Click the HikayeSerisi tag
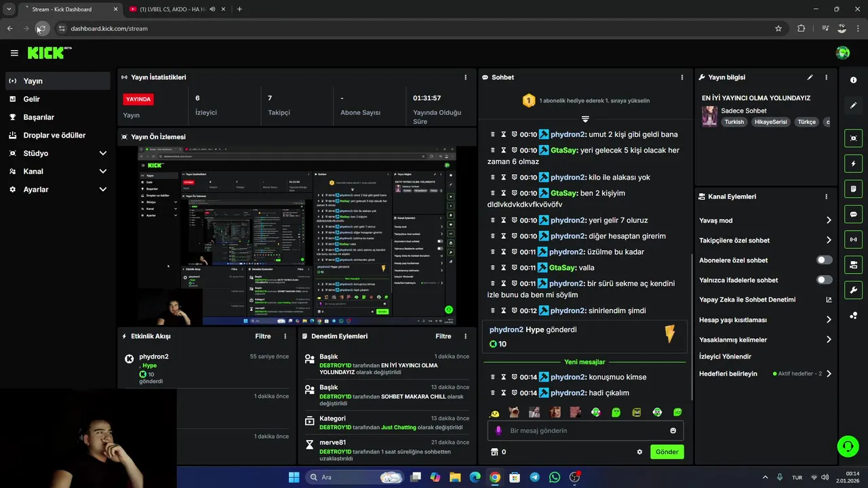This screenshot has height=488, width=868. [x=770, y=122]
